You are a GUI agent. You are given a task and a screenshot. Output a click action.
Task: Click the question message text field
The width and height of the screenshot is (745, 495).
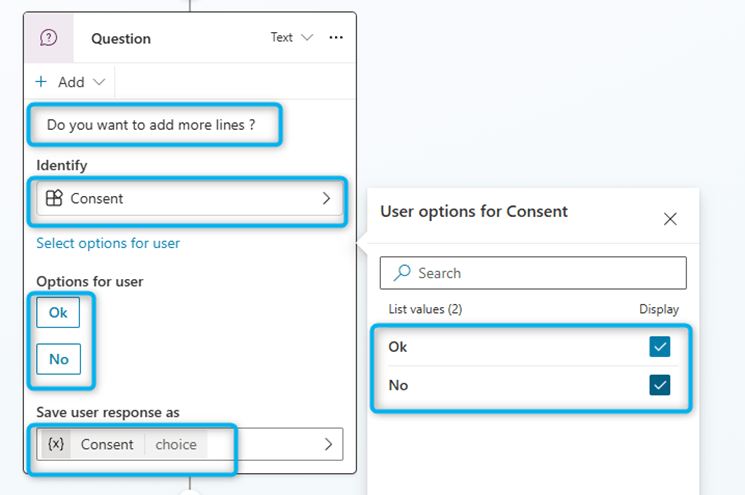157,125
